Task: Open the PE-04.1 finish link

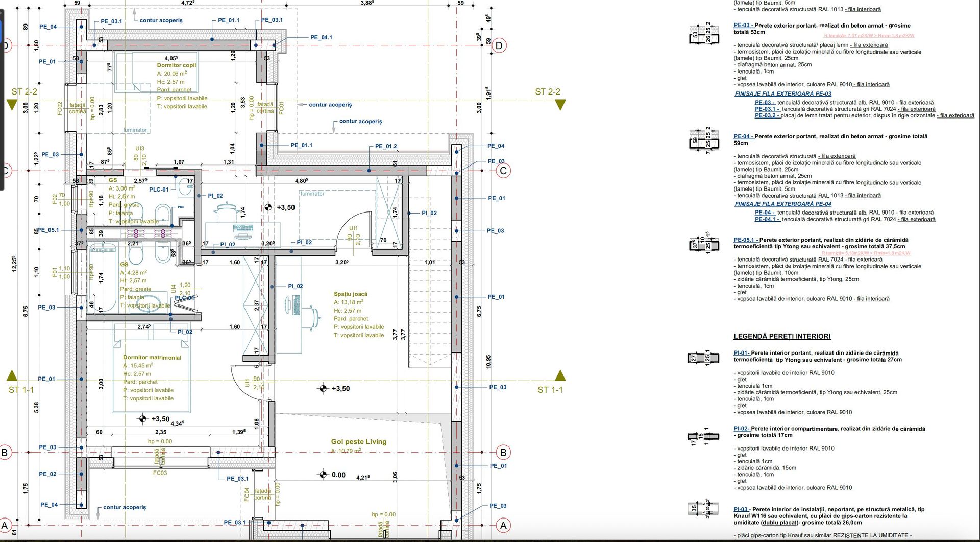Action: 767,219
